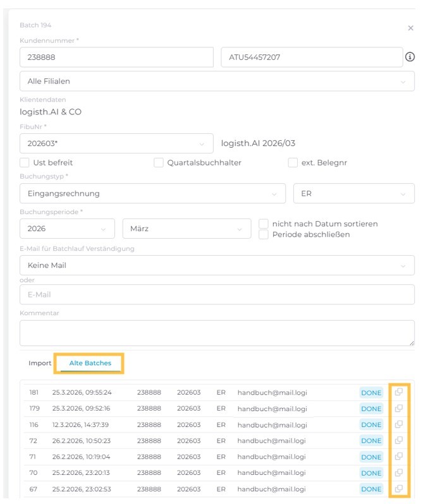The image size is (428, 504).
Task: Close the Batch 194 dialog
Action: coord(410,28)
